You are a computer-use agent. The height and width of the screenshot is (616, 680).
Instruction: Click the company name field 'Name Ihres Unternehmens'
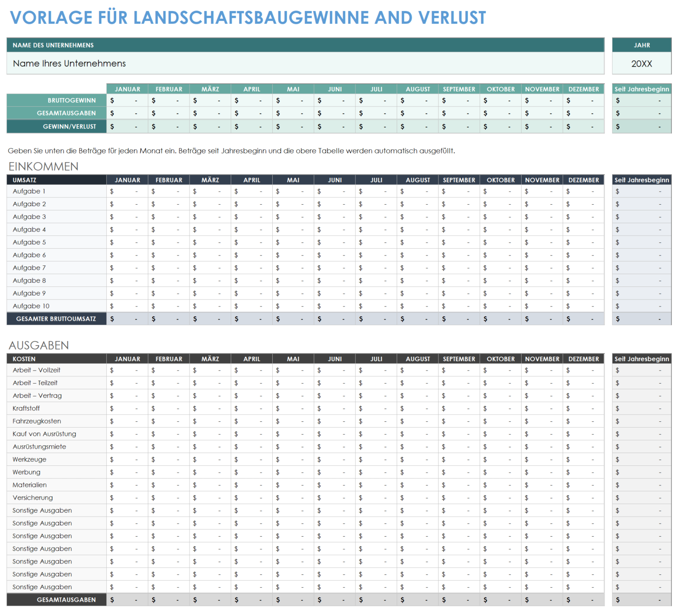point(305,63)
